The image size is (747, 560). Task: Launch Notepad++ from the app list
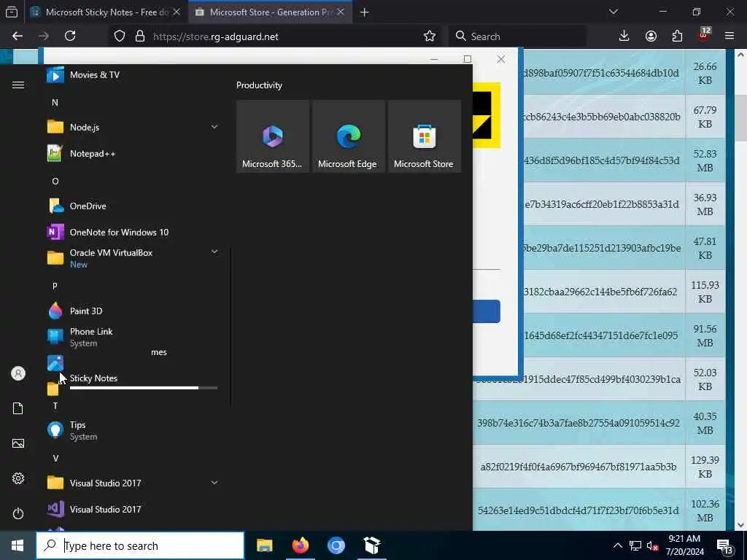click(132, 153)
